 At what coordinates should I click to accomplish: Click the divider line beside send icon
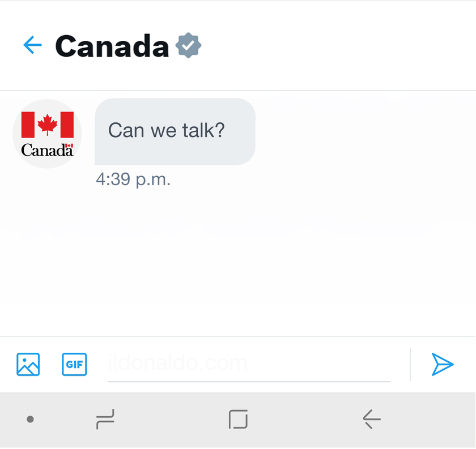pyautogui.click(x=410, y=364)
